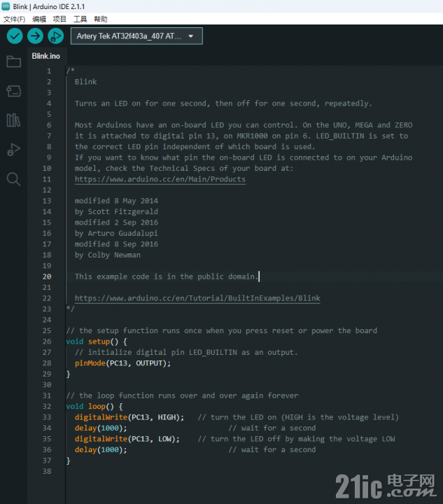The width and height of the screenshot is (443, 504).
Task: Follow the arduino.cc Main/Products link
Action: pyautogui.click(x=160, y=179)
